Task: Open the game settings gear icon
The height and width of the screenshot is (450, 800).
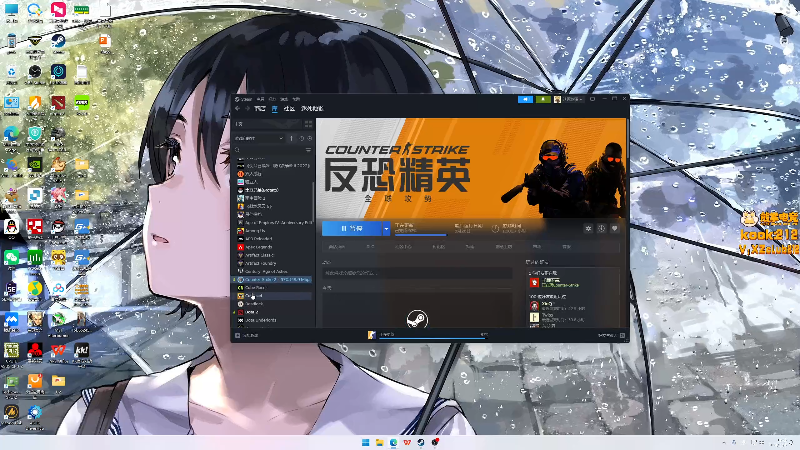Action: click(588, 229)
